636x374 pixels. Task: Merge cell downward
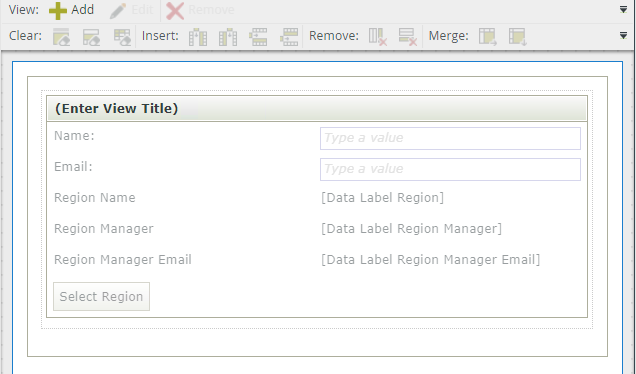(x=518, y=37)
